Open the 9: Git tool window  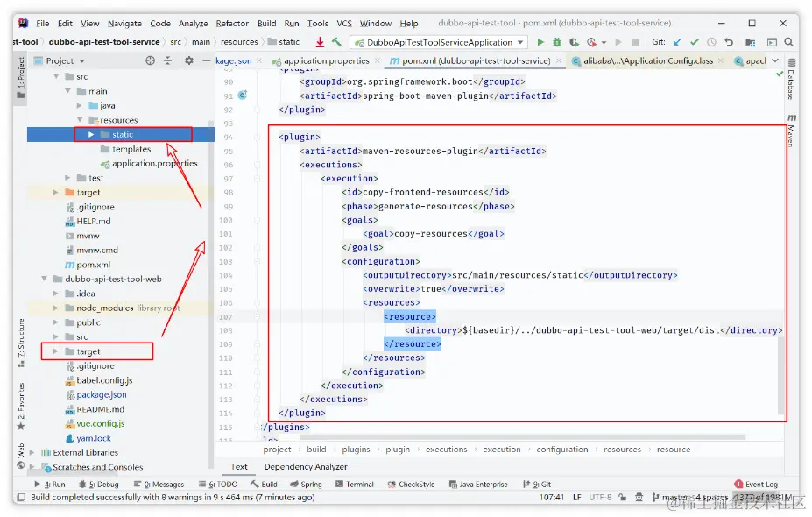[x=537, y=485]
